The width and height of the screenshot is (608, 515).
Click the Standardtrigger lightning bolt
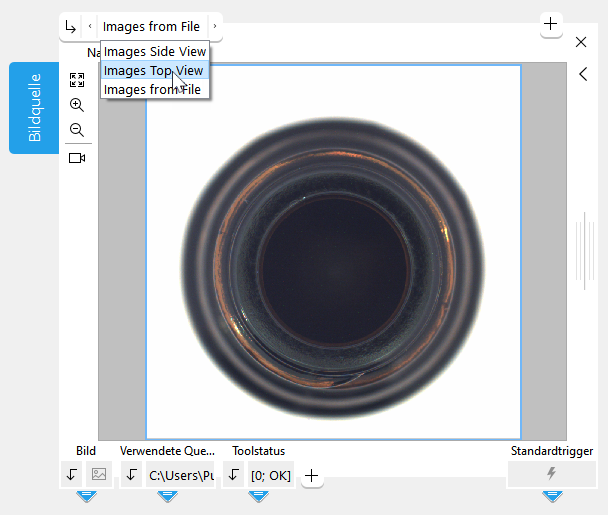click(551, 474)
